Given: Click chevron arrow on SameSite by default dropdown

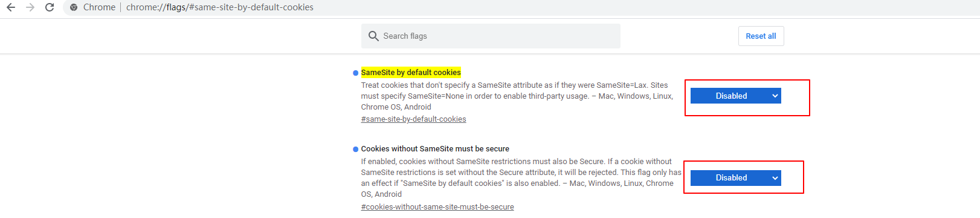Looking at the screenshot, I should tap(775, 96).
